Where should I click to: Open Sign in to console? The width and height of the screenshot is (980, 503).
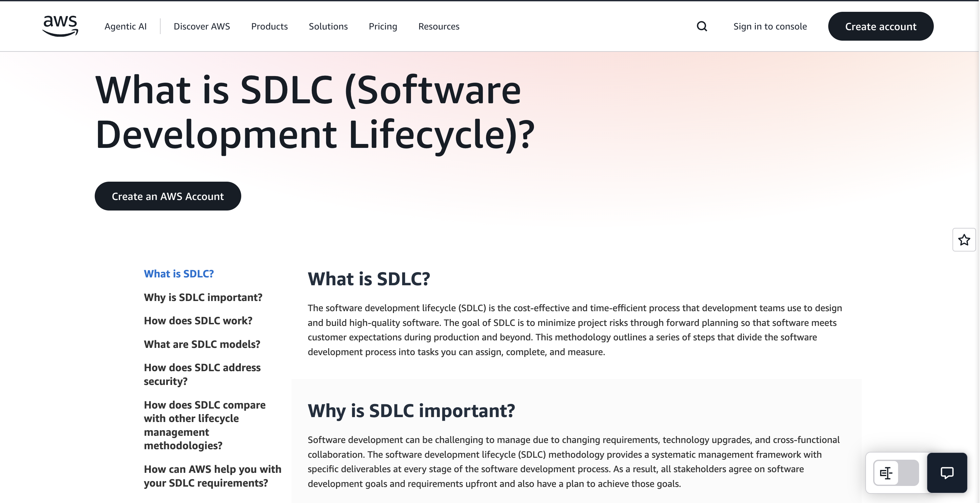[770, 26]
